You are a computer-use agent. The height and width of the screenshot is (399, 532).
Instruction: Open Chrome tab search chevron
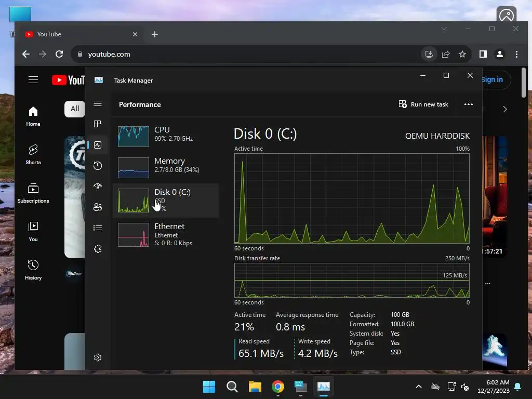444,29
